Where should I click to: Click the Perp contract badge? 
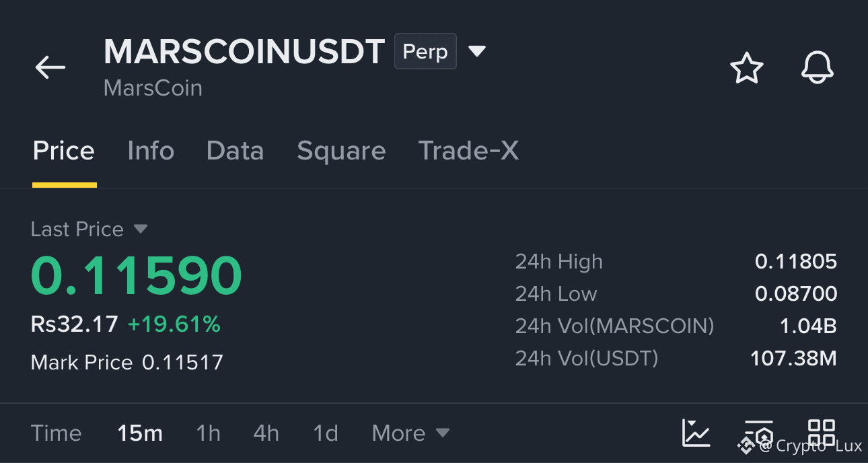425,51
